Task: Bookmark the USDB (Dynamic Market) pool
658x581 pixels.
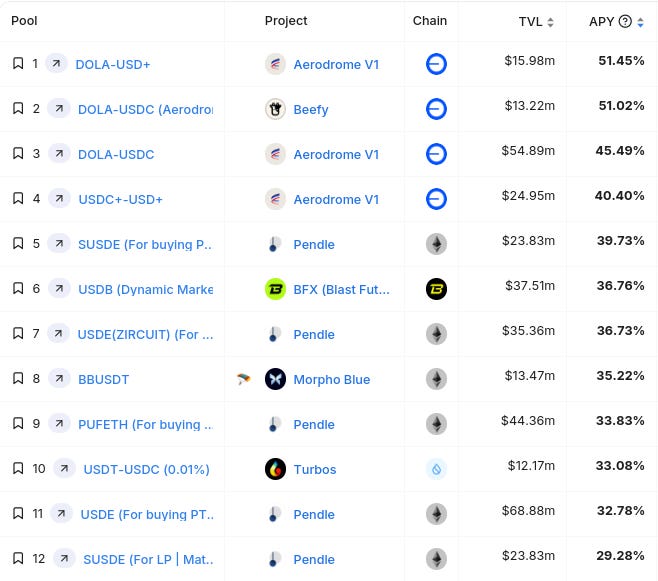Action: pos(18,288)
